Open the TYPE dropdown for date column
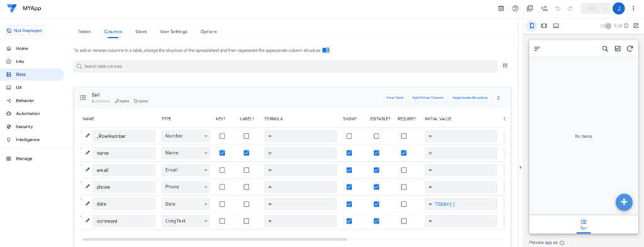The height and width of the screenshot is (247, 644). click(186, 204)
